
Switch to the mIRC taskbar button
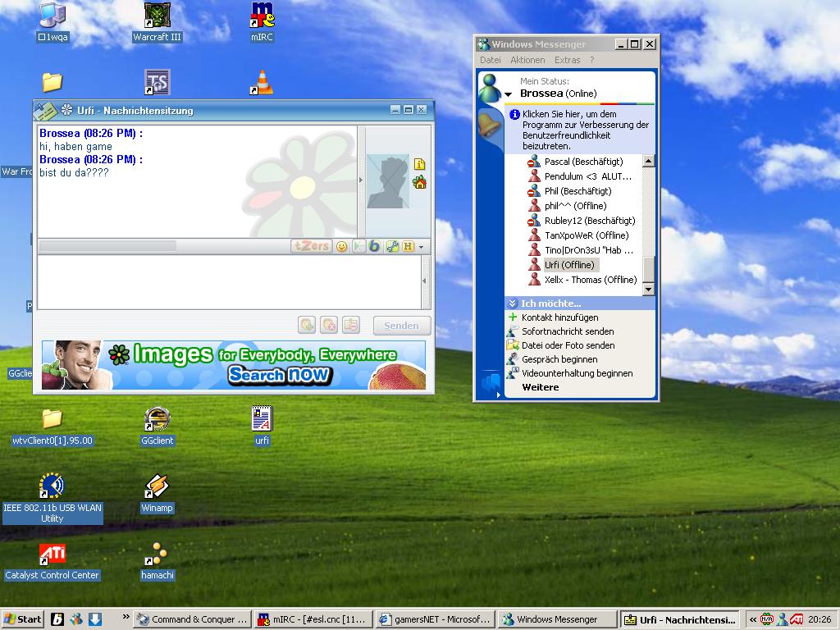[313, 619]
